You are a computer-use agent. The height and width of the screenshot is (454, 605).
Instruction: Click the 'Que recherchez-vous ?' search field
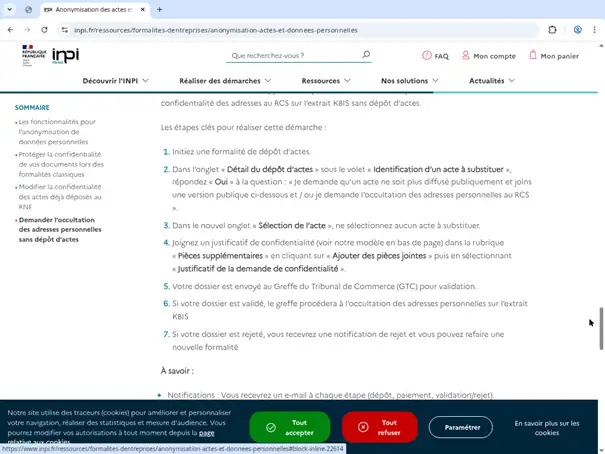(x=290, y=56)
